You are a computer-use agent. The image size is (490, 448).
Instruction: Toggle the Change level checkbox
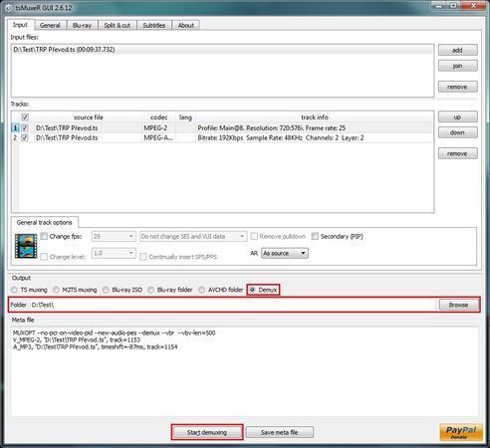click(44, 257)
